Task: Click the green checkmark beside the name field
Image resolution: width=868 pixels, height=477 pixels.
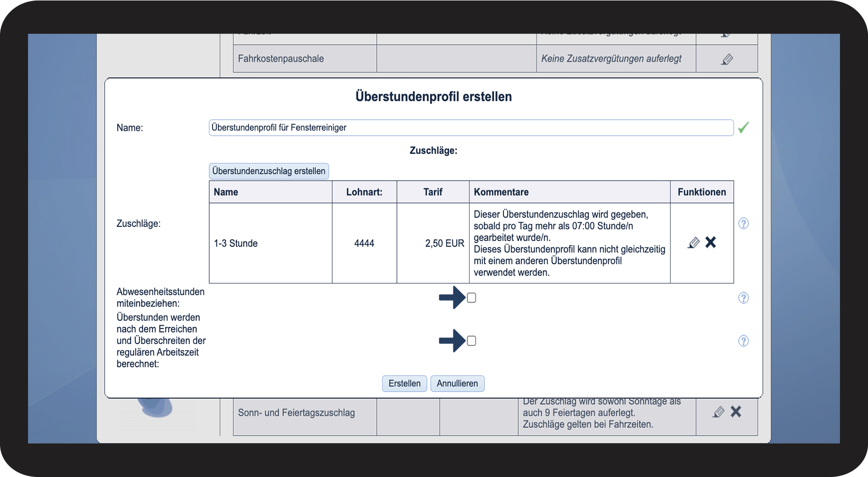Action: pos(744,128)
